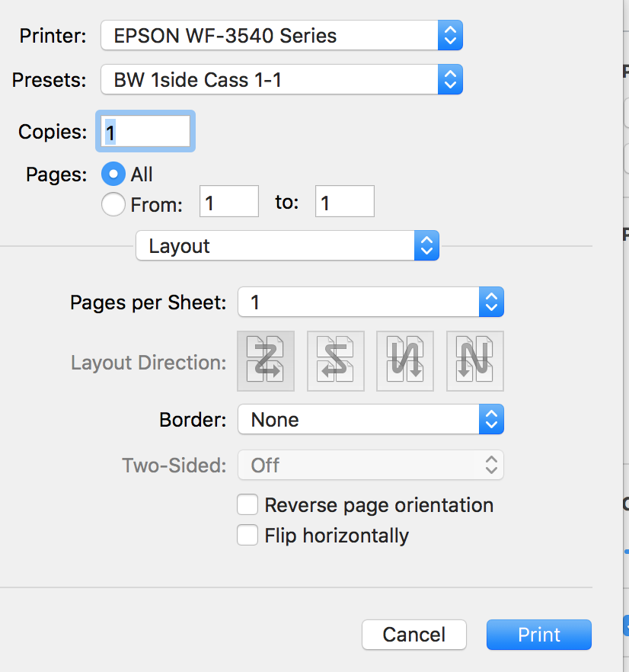The width and height of the screenshot is (629, 672).
Task: Click the Presets selector chevron icon
Action: pyautogui.click(x=450, y=79)
